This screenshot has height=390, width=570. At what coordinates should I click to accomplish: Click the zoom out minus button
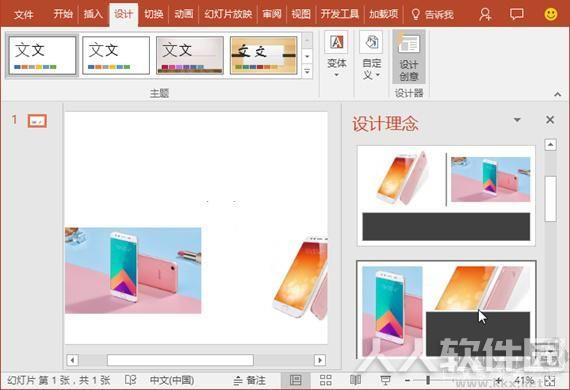[407, 380]
